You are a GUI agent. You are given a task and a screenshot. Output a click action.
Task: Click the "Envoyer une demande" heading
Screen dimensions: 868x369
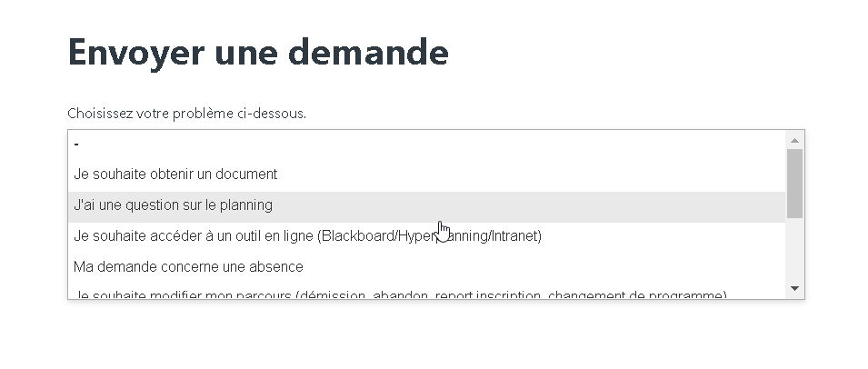(x=258, y=53)
